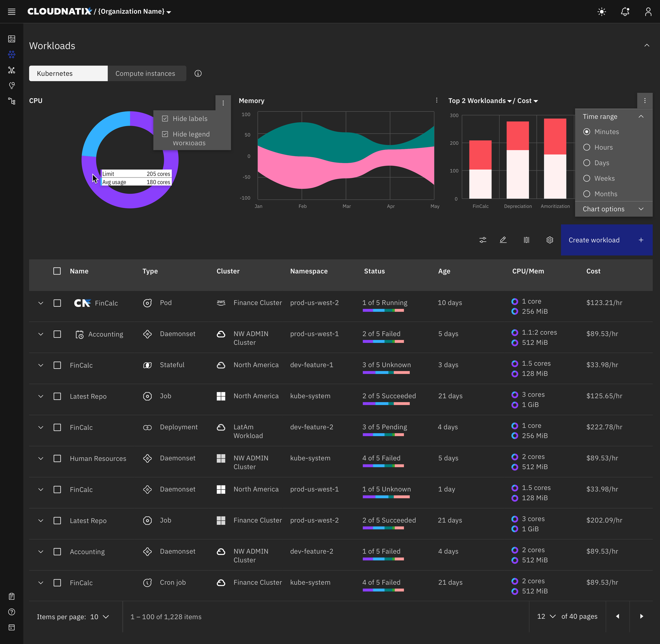Click the pencil edit icon above table
The height and width of the screenshot is (644, 660).
point(503,240)
